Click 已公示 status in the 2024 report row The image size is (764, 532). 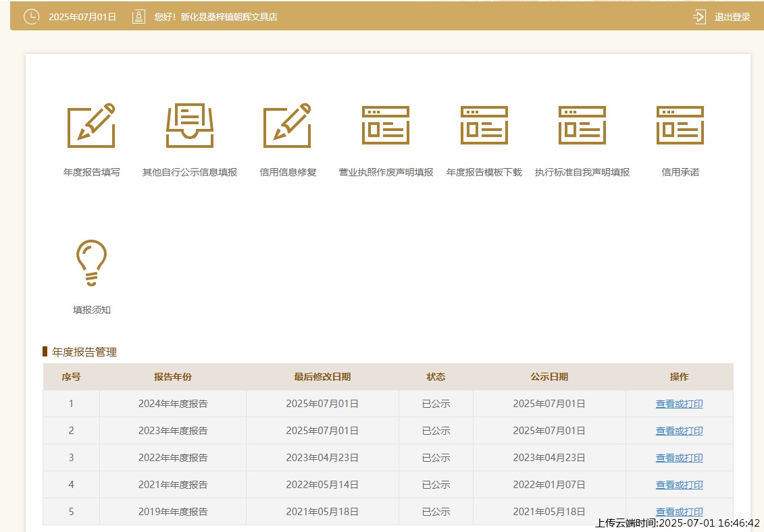[436, 403]
